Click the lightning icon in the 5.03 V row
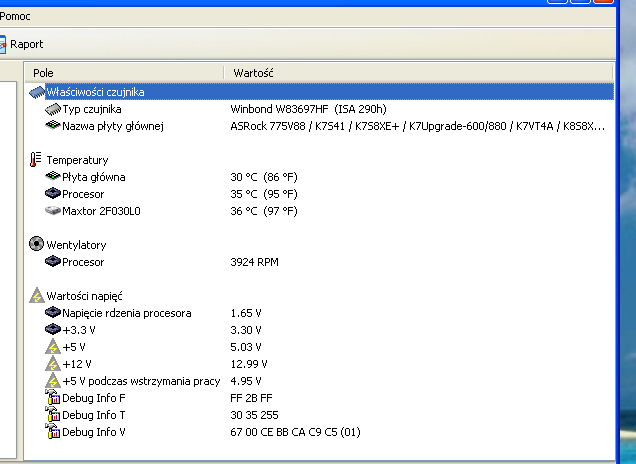Image resolution: width=636 pixels, height=464 pixels. (x=53, y=347)
